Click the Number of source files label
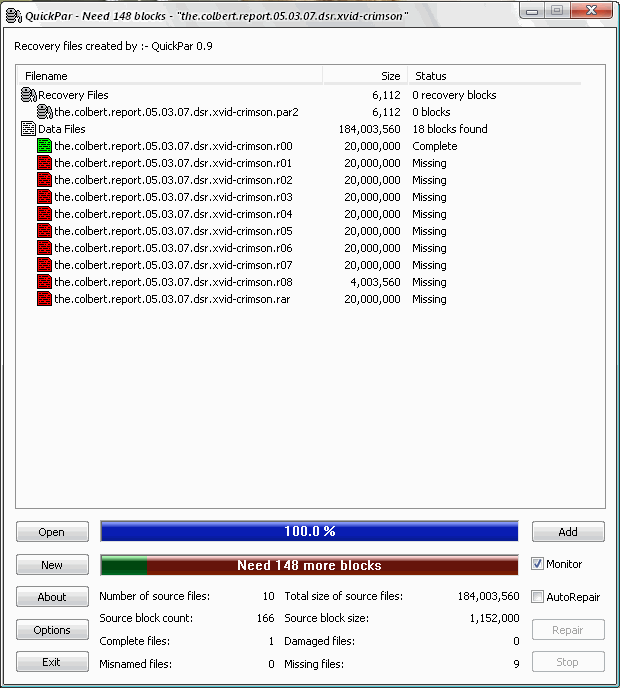Image resolution: width=620 pixels, height=688 pixels. click(154, 596)
